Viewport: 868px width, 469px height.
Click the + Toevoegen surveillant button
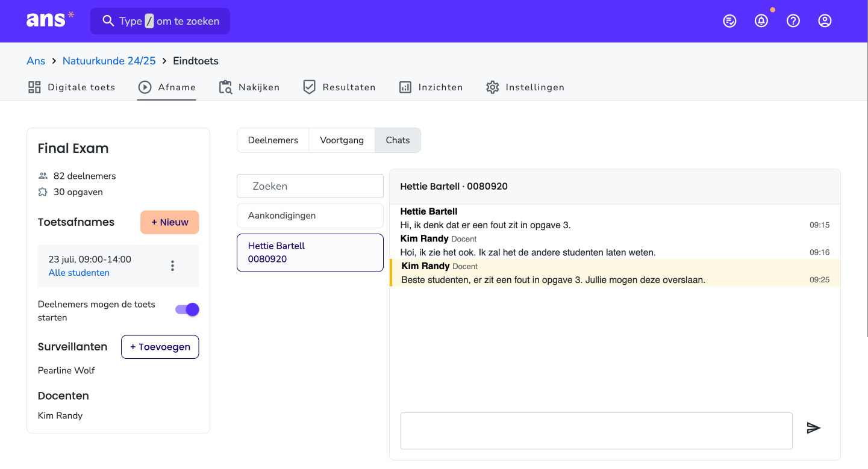pos(160,347)
